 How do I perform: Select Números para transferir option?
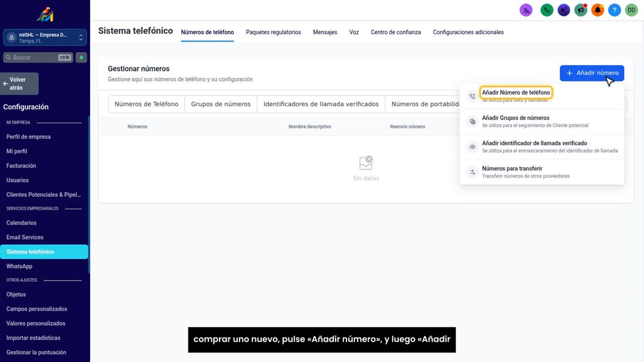tap(542, 172)
